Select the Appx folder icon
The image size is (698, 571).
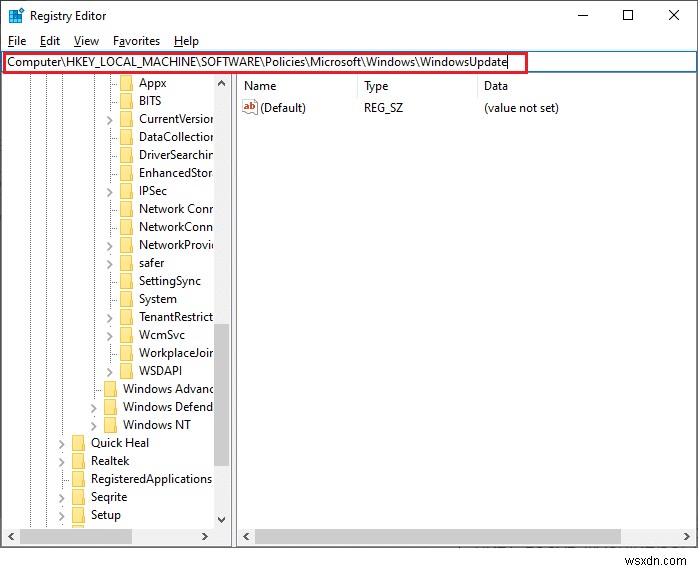click(x=126, y=83)
